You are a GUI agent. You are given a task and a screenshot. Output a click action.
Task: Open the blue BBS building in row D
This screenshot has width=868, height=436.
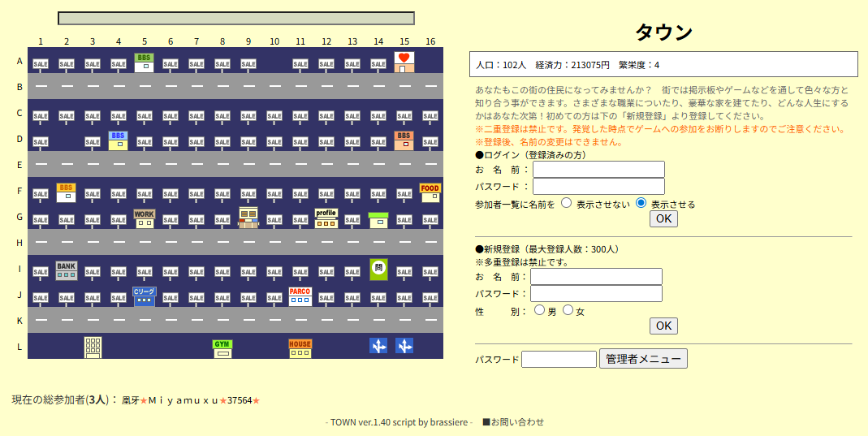click(x=118, y=140)
